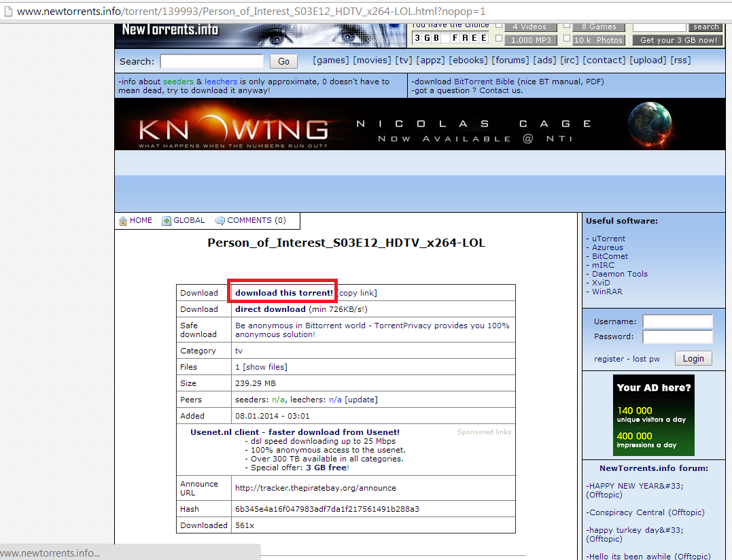Open the WinRAR software link
The image size is (732, 560).
click(x=607, y=292)
